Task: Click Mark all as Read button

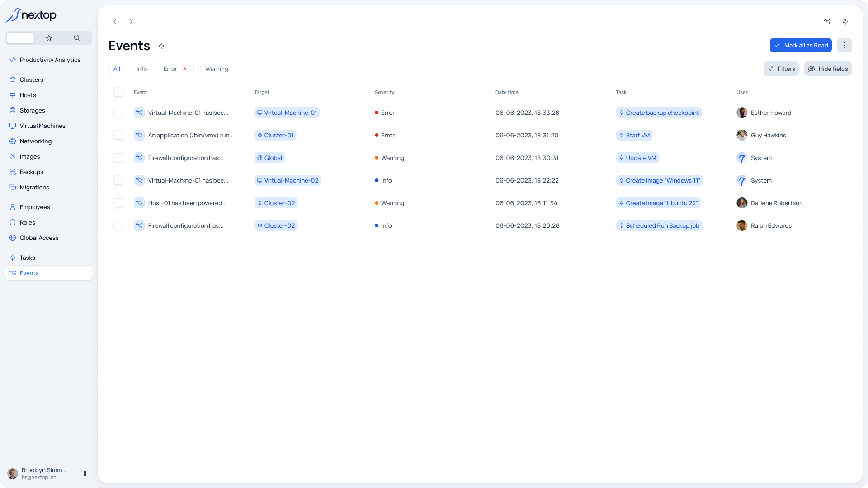Action: pos(801,45)
